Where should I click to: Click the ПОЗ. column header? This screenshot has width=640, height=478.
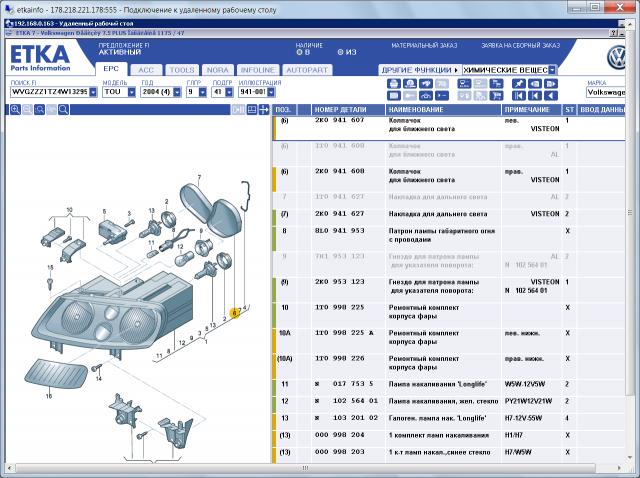pyautogui.click(x=284, y=109)
